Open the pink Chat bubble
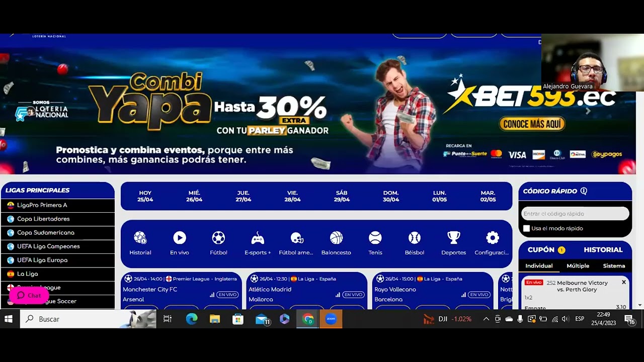The height and width of the screenshot is (362, 644). [29, 295]
